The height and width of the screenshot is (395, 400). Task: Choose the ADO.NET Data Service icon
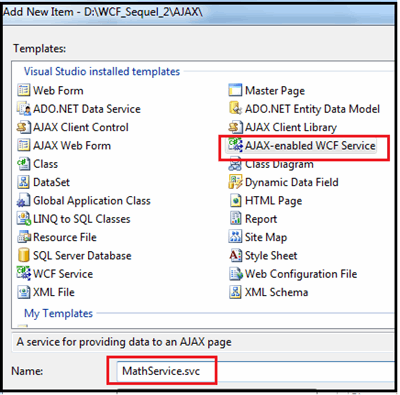click(23, 109)
